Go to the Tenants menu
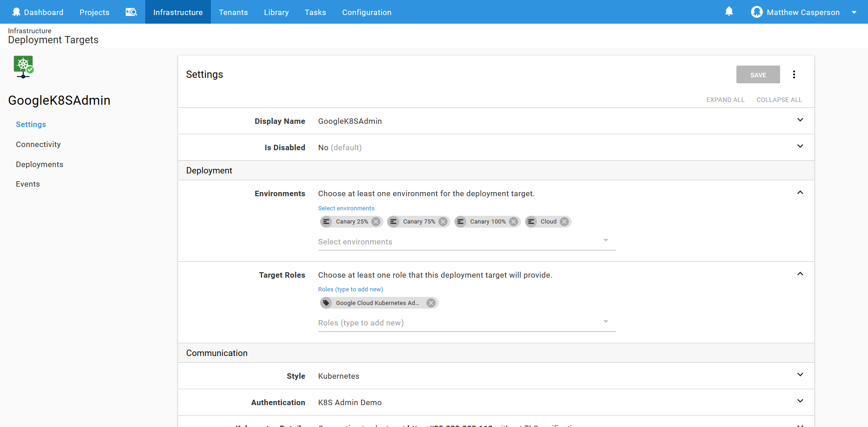 click(x=233, y=12)
